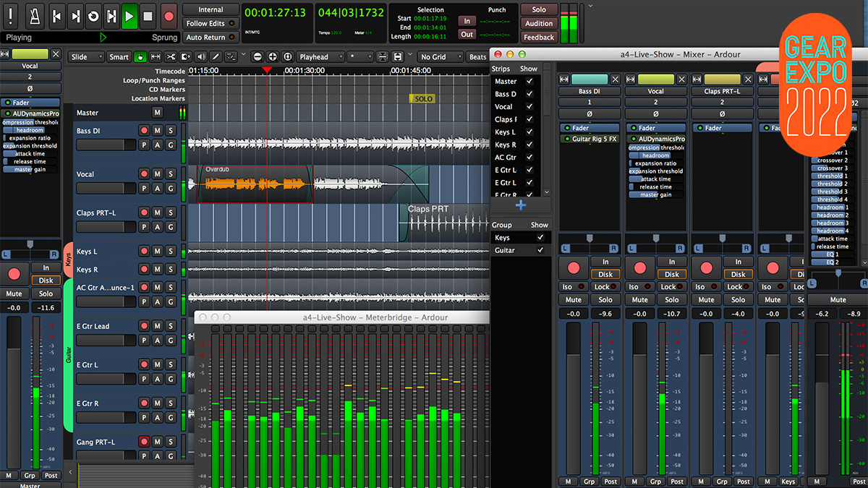Enable the global record button
Viewport: 868px width, 488px height.
(x=169, y=14)
